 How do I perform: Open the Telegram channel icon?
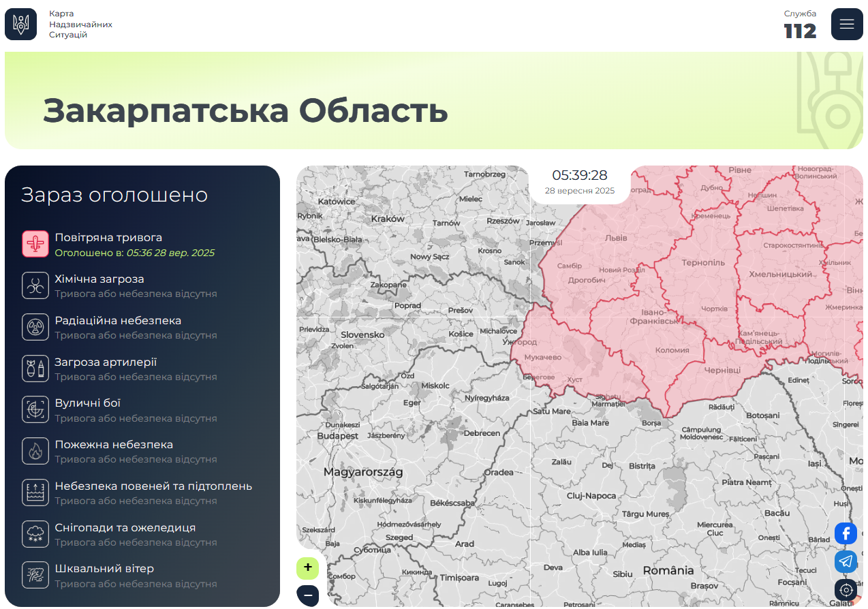[x=846, y=561]
